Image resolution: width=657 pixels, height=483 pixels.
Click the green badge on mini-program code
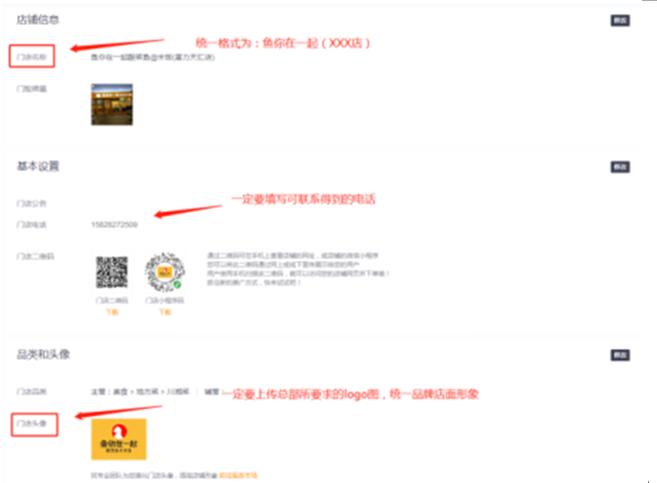click(x=177, y=284)
